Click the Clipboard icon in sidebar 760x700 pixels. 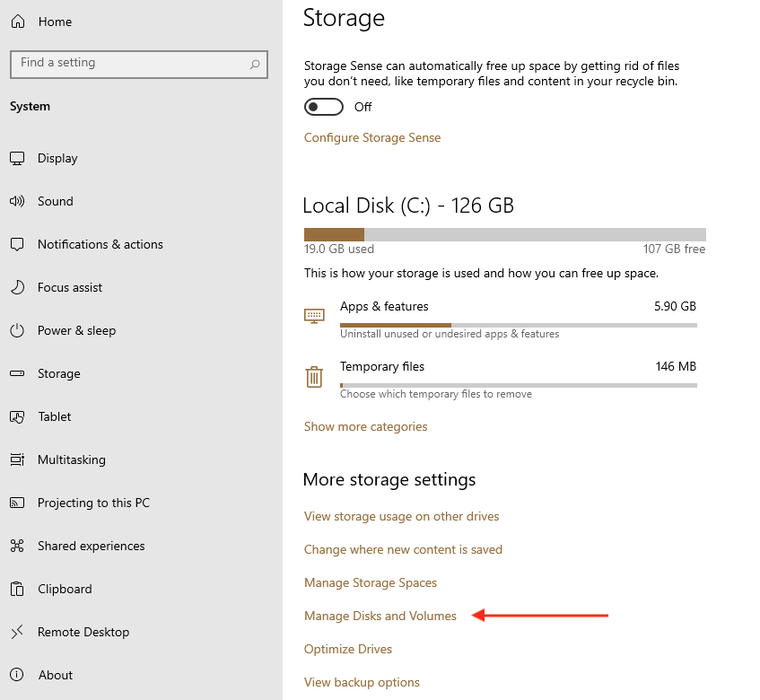pos(17,590)
